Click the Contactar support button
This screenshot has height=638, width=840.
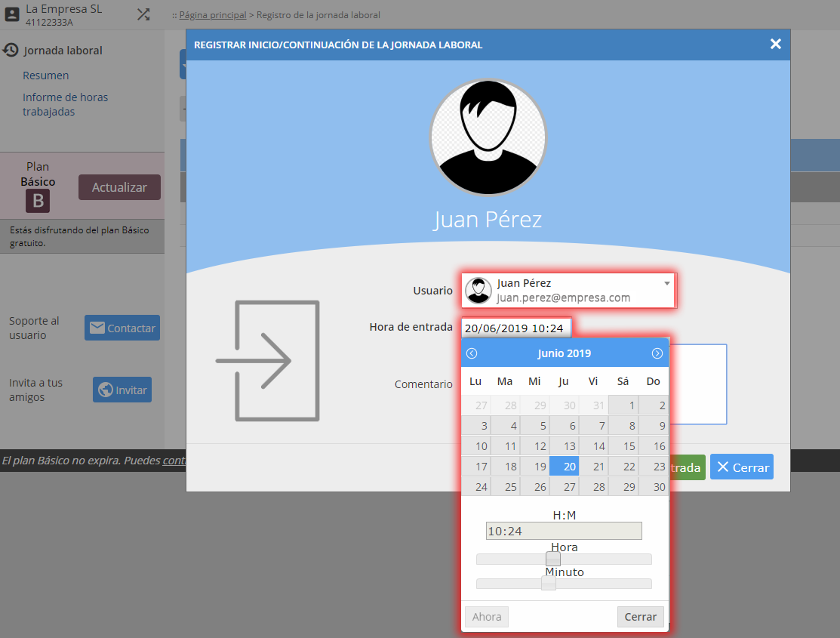[122, 328]
